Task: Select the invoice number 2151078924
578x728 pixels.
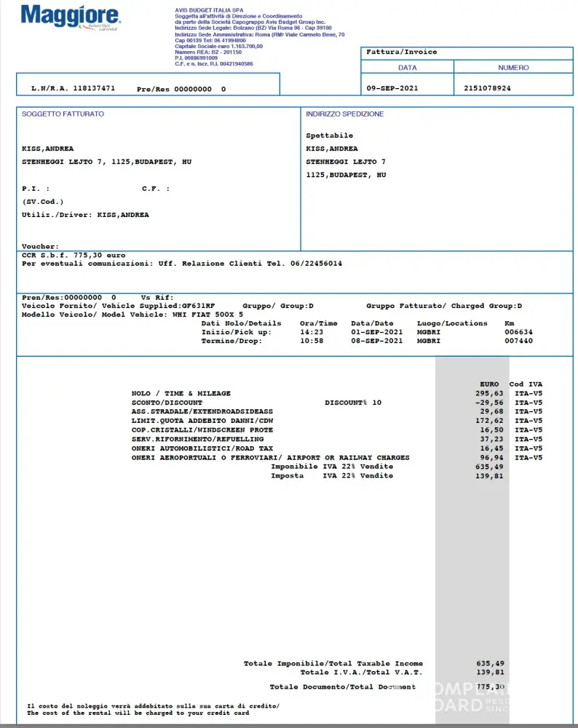Action: [487, 88]
